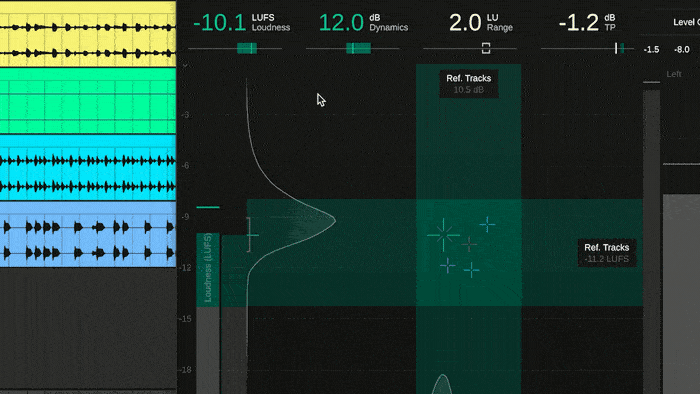Image resolution: width=700 pixels, height=394 pixels.
Task: Select the purple crosshair reference marker
Action: (x=447, y=266)
